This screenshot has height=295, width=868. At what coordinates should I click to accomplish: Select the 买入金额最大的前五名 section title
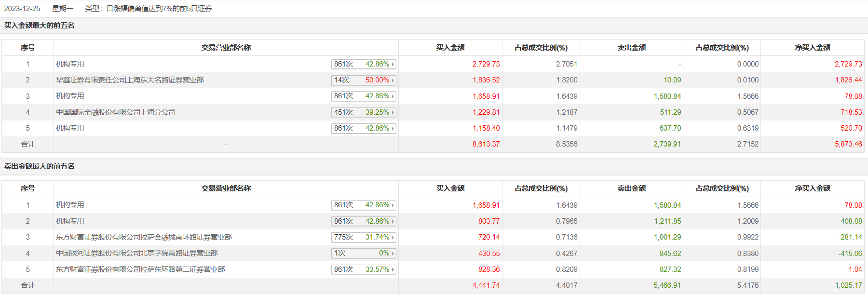tap(40, 26)
